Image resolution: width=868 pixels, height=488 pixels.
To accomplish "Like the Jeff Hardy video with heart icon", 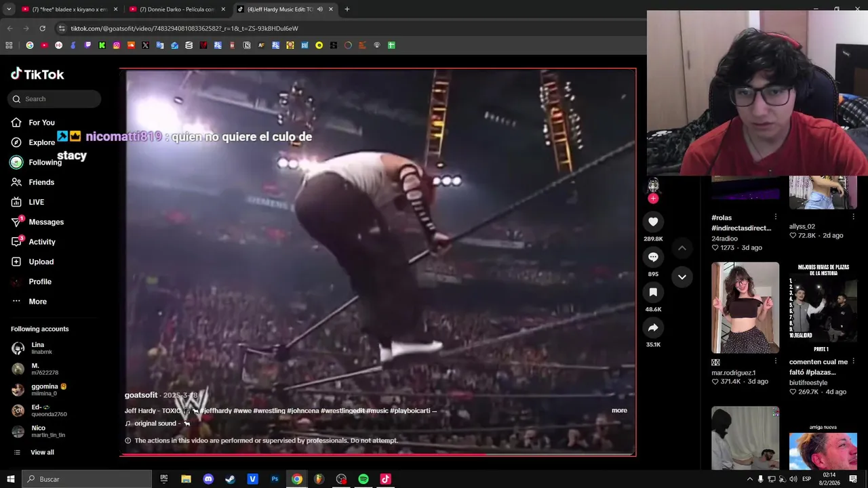I will (653, 222).
